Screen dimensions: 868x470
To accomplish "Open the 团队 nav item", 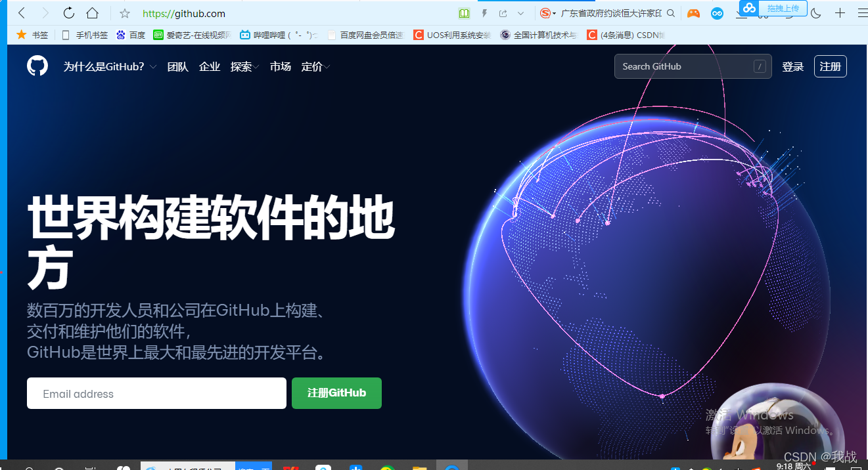I will tap(177, 66).
